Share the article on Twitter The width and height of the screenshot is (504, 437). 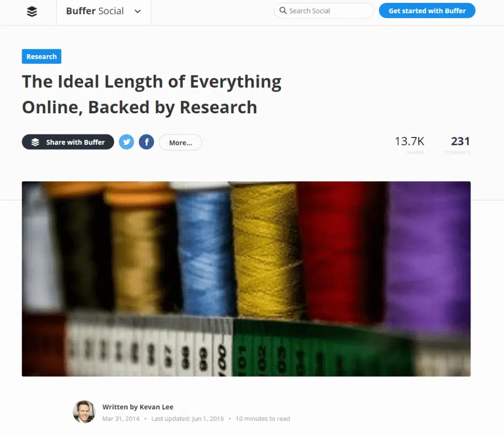[x=126, y=142]
